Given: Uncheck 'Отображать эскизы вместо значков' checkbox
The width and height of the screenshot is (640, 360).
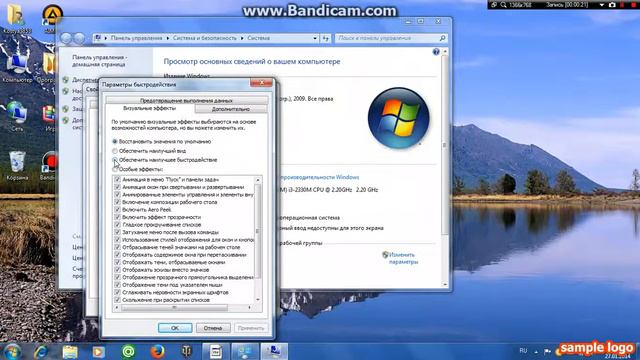Looking at the screenshot, I should tap(117, 270).
